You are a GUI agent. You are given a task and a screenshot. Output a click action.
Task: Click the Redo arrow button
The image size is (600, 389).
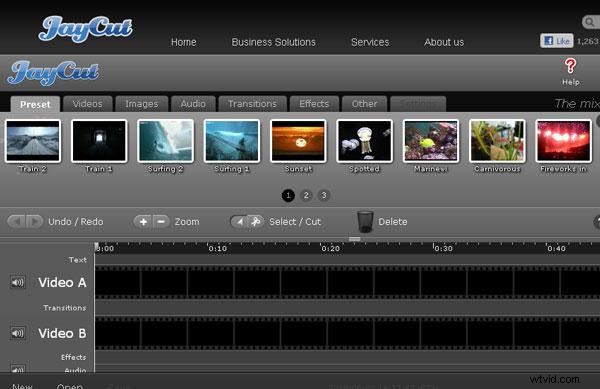click(x=34, y=221)
